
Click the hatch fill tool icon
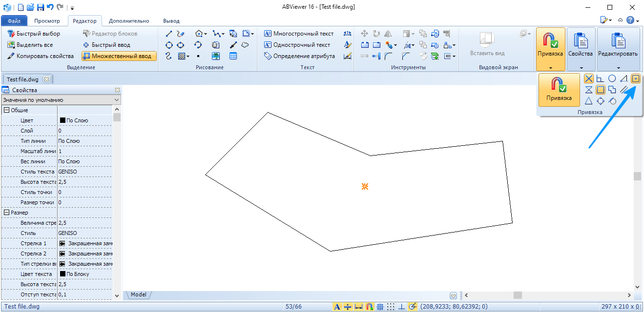(x=182, y=56)
